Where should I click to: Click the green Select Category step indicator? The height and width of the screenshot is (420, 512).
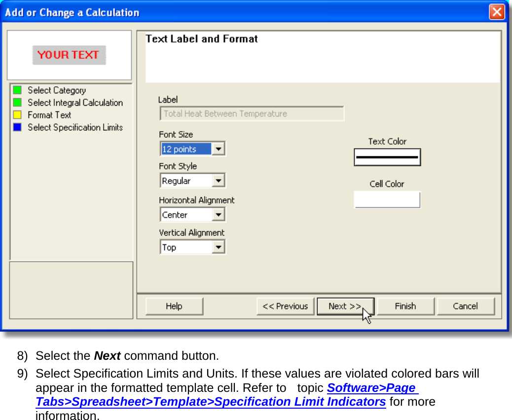[x=17, y=90]
